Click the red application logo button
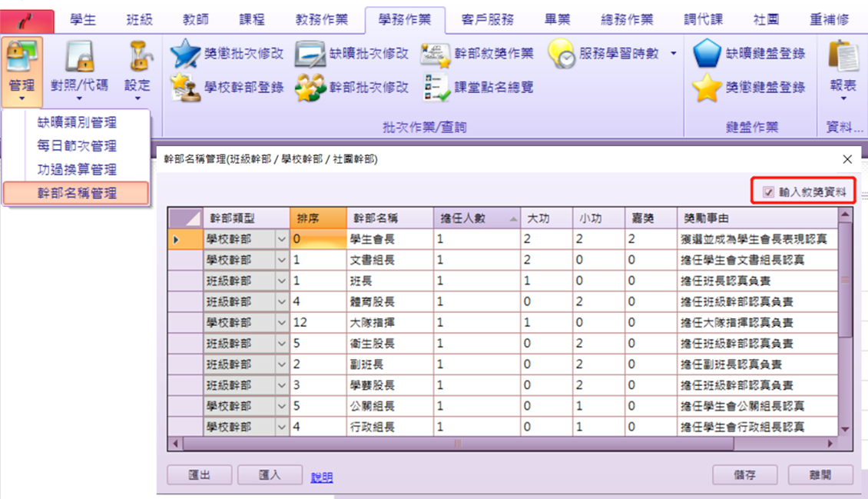868x499 pixels. click(27, 21)
